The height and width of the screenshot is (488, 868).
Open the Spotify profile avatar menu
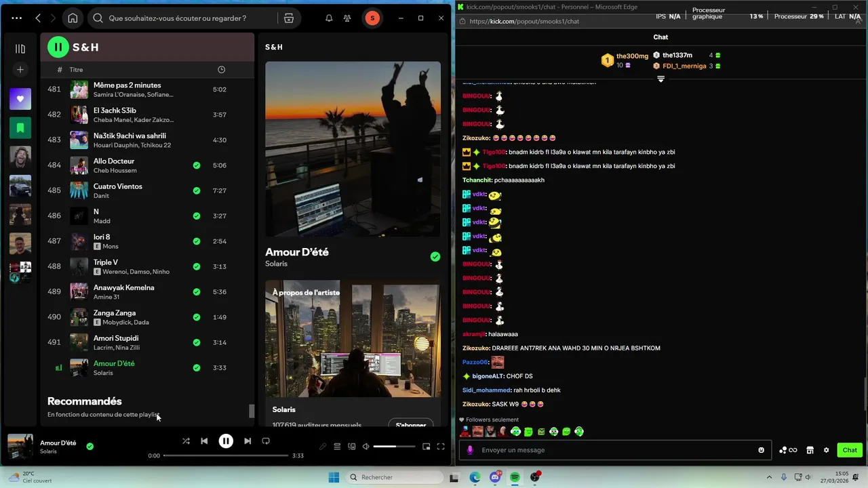pyautogui.click(x=372, y=18)
